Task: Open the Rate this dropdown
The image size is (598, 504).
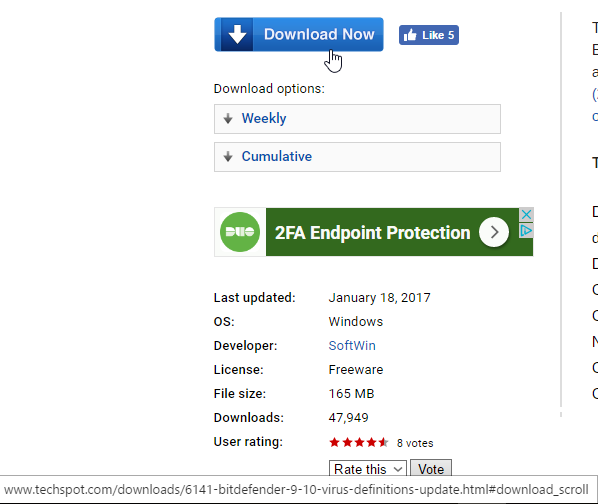Action: tap(368, 469)
